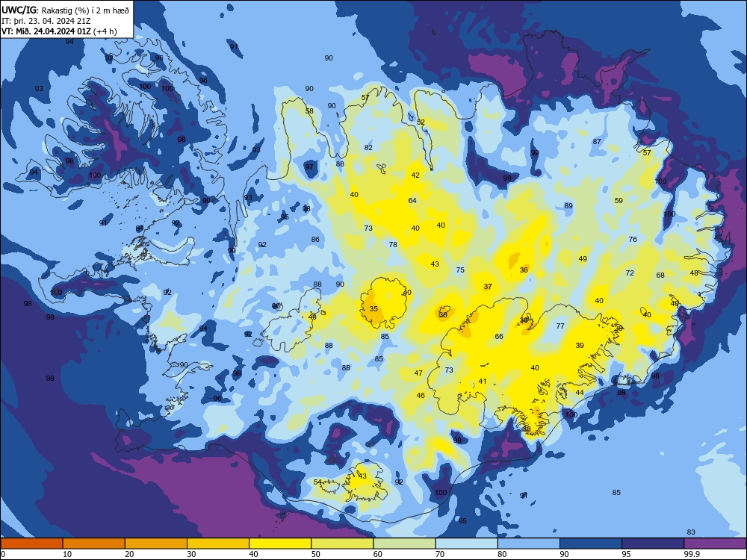
Task: Click the humidity value '97'
Action: click(309, 167)
